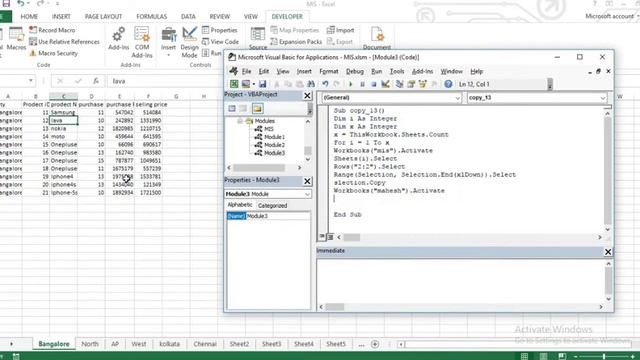Screen dimensions: 640x360
Task: Click View Code in Excel ribbon
Action: tap(220, 42)
